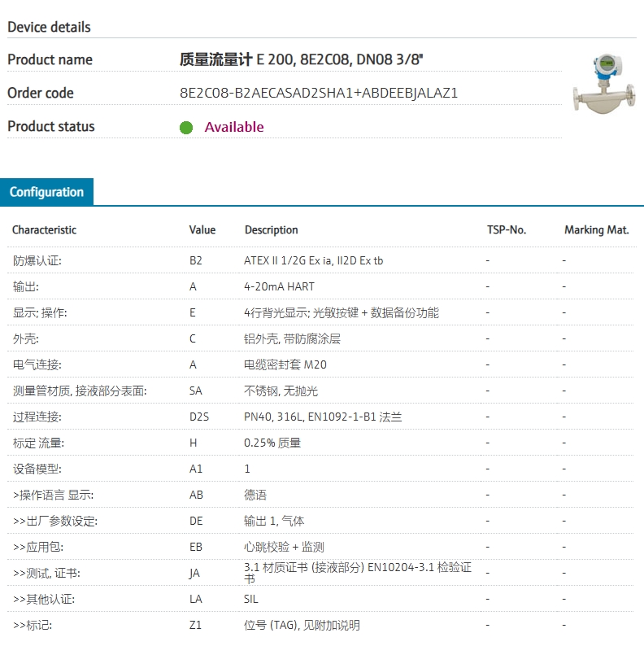Screen dimensions: 644x646
Task: Click the flowmeter product image thumbnail
Action: pyautogui.click(x=604, y=84)
